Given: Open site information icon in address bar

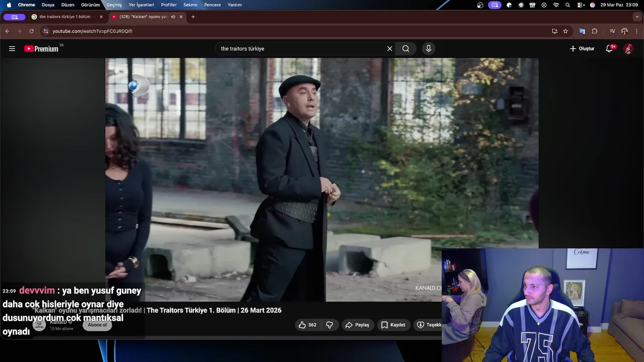Looking at the screenshot, I should [46, 31].
